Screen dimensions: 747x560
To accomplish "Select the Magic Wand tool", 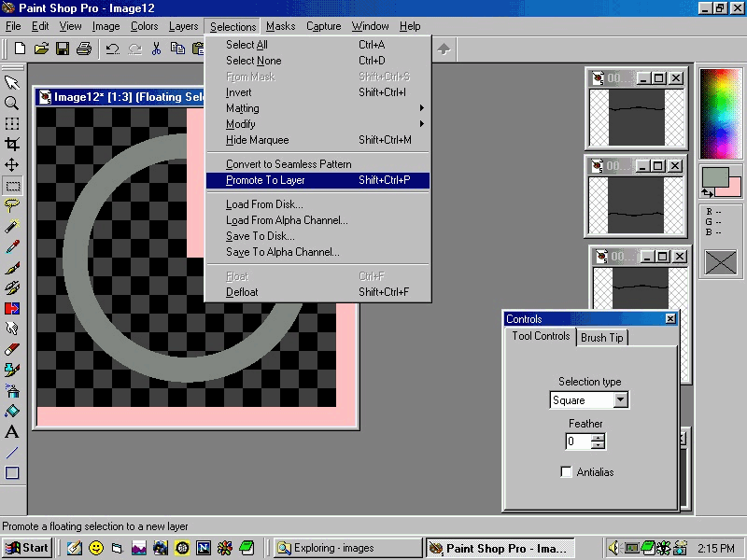I will (12, 227).
